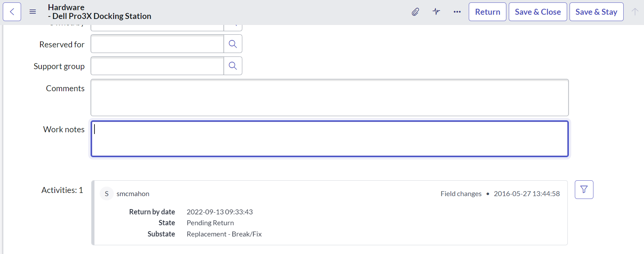The width and height of the screenshot is (644, 254).
Task: Click the activity timestamp 2016-05-27 13:44:58
Action: point(527,194)
